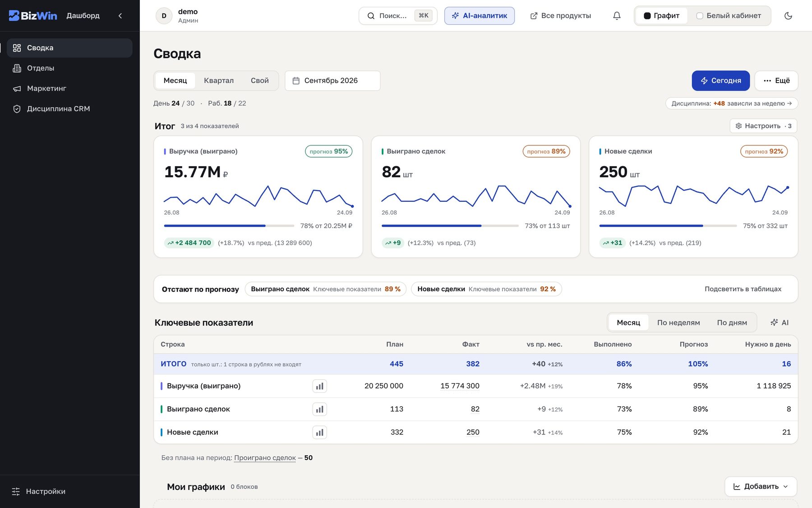
Task: Toggle dark mode with the moon icon
Action: pos(788,16)
